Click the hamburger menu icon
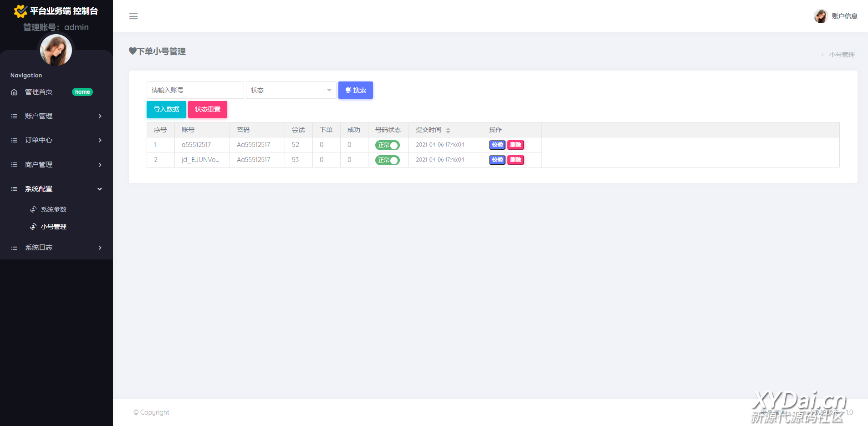This screenshot has height=426, width=868. tap(133, 16)
